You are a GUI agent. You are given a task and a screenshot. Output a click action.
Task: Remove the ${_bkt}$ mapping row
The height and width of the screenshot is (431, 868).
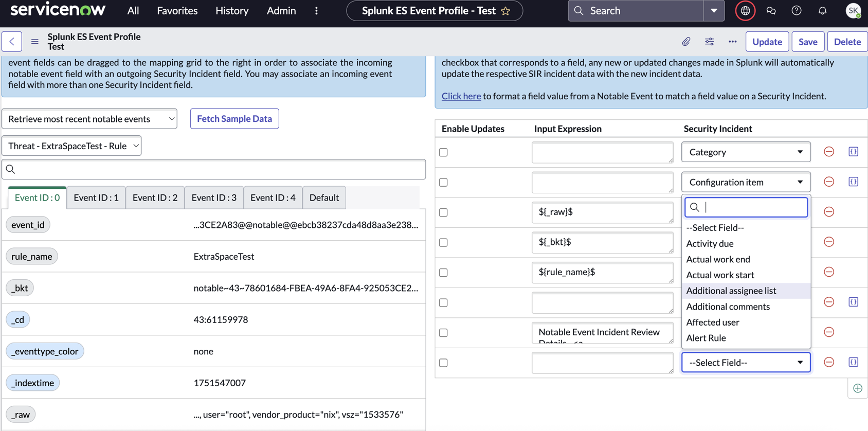(x=829, y=242)
